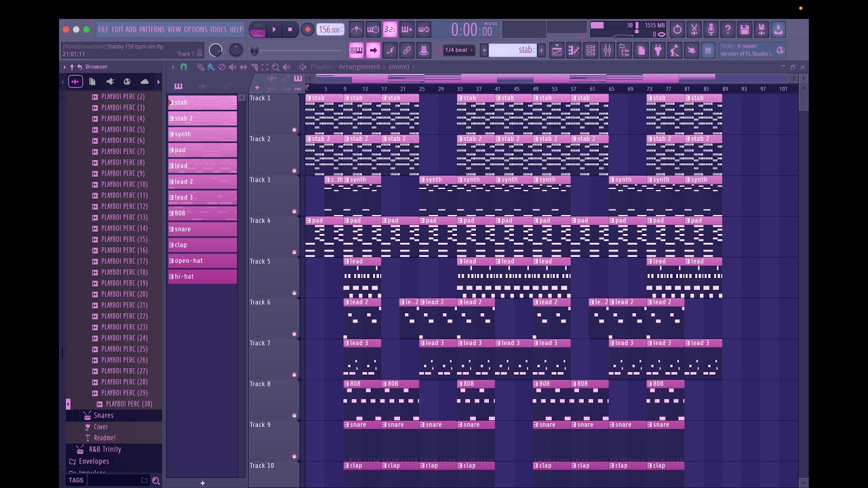The image size is (868, 488).
Task: Stop playback with the stop button
Action: click(290, 30)
